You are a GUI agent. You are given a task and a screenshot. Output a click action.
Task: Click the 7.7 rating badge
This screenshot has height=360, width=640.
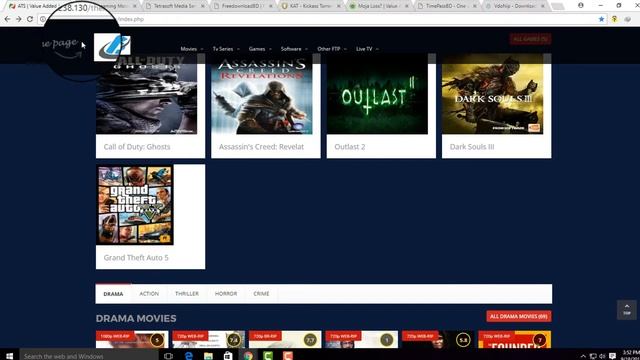tap(310, 340)
